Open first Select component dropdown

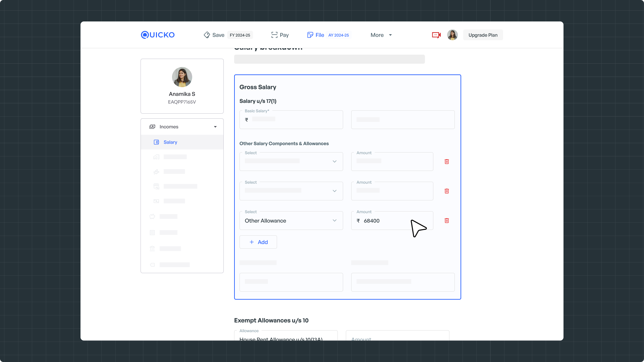point(291,162)
